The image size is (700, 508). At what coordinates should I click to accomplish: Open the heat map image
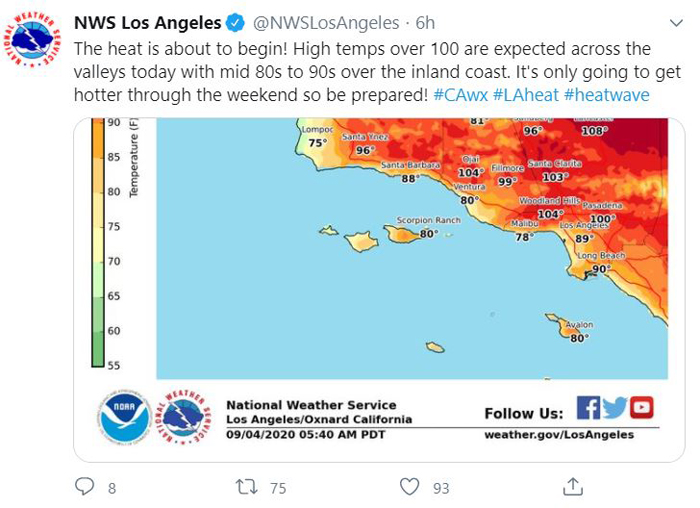(379, 290)
